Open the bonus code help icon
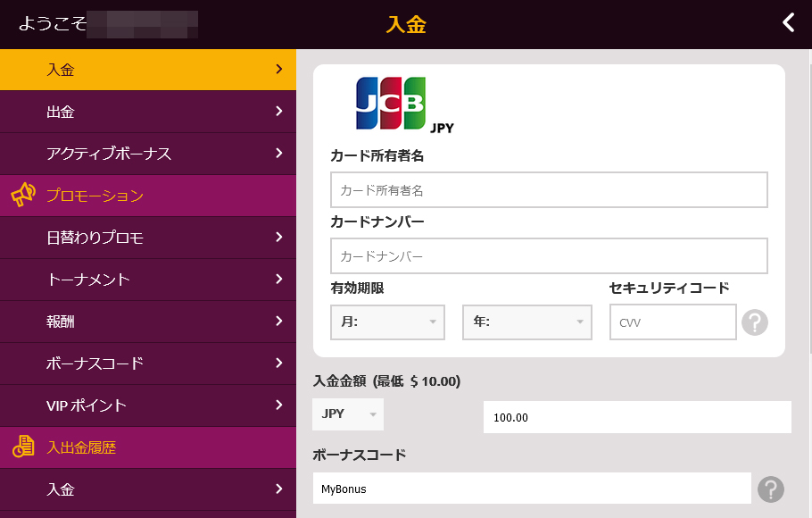Screen dimensions: 812x518 771,489
